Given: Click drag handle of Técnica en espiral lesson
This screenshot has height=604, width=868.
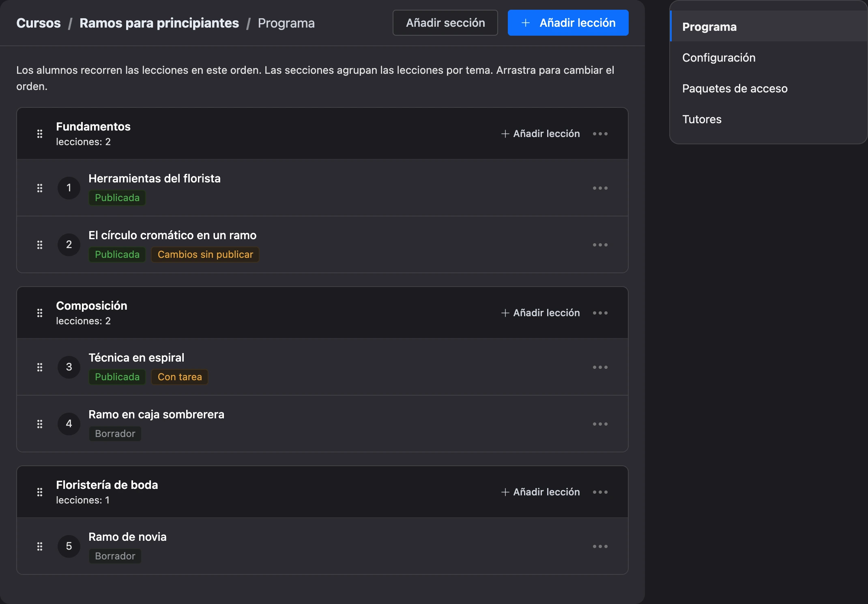Looking at the screenshot, I should point(40,367).
